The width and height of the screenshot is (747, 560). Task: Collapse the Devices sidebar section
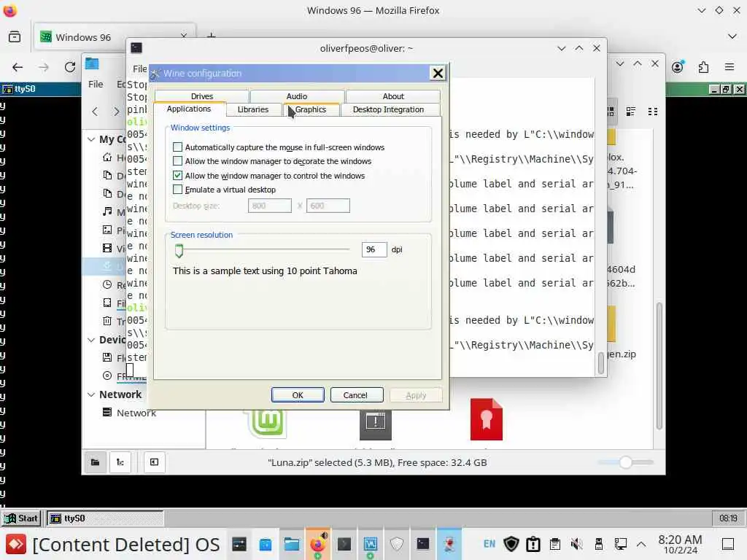(91, 340)
